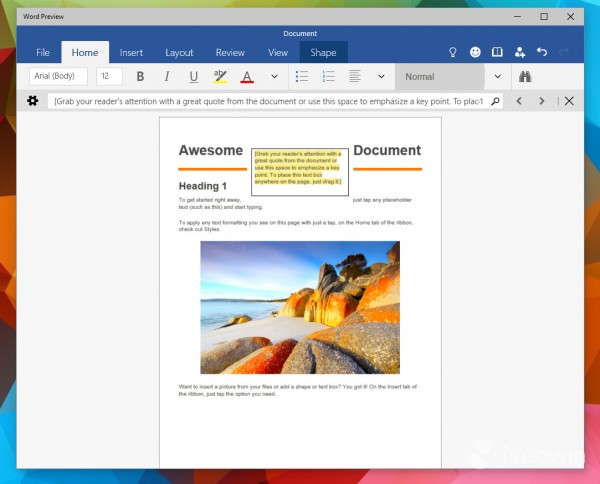
Task: Select the Normal style box
Action: tap(440, 77)
